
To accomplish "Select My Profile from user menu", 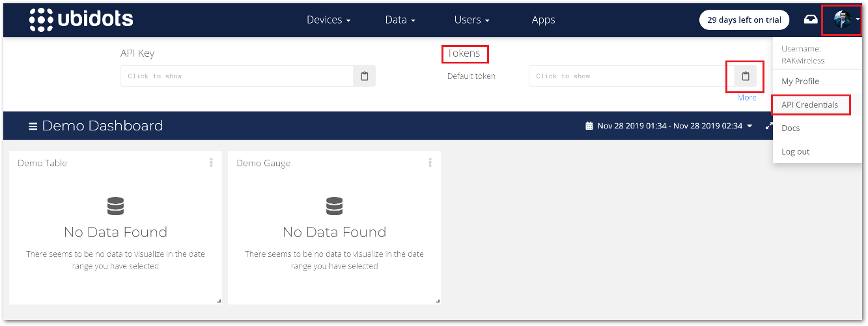I will pos(800,81).
